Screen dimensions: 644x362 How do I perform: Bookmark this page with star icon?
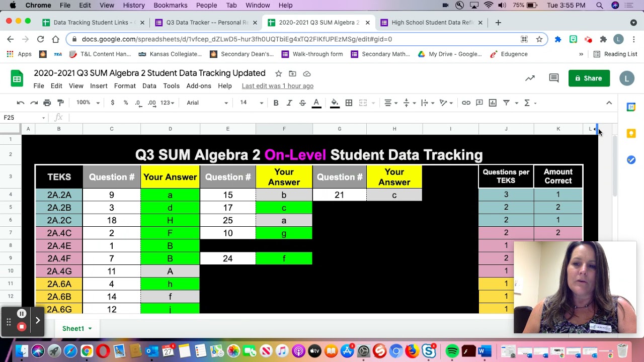(x=539, y=39)
